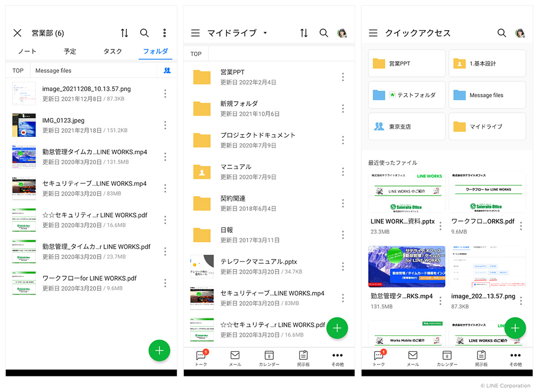539x392 pixels.
Task: Tap green add button in クイックアクセス screen
Action: [515, 328]
